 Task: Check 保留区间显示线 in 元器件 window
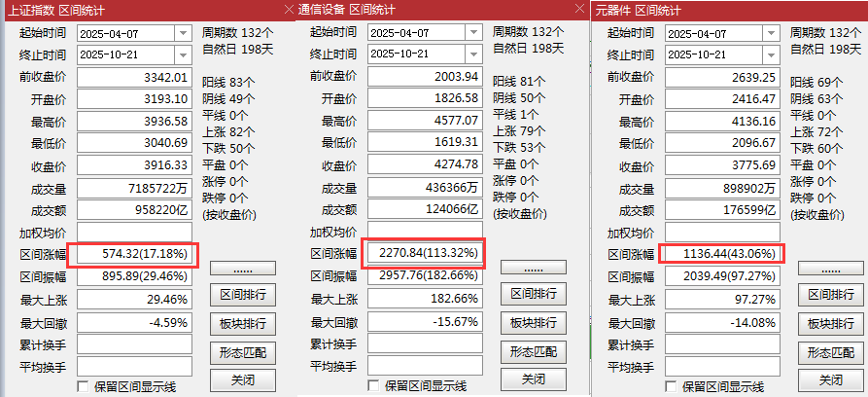[x=671, y=386]
